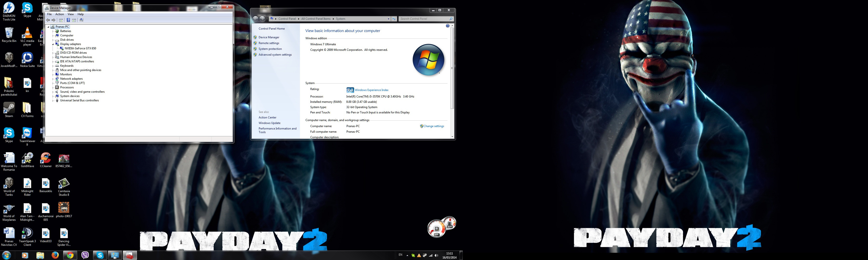Collapse Pranas-PC root node
The height and width of the screenshot is (260, 868).
point(48,27)
